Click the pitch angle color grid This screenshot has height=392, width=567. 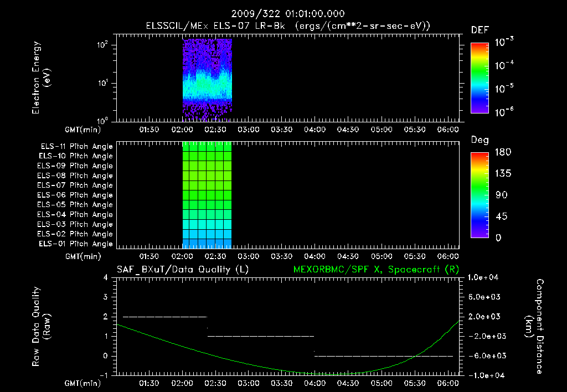(207, 195)
